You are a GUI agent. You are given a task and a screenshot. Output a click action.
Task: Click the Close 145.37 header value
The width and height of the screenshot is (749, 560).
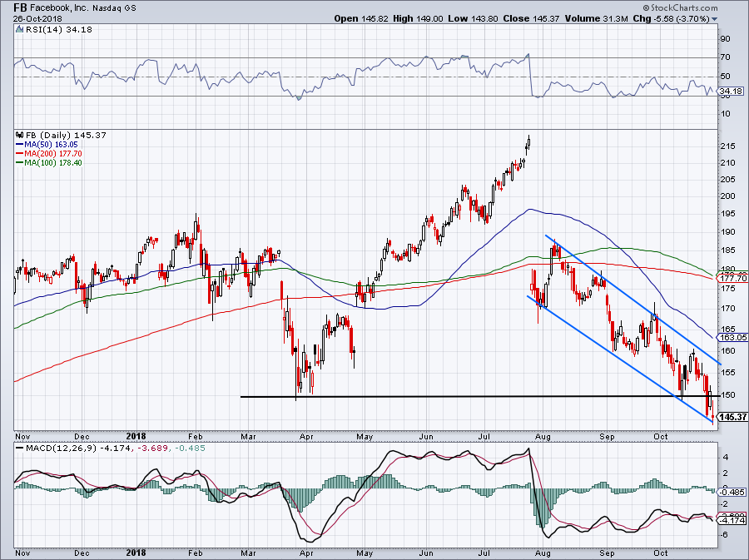coord(530,18)
